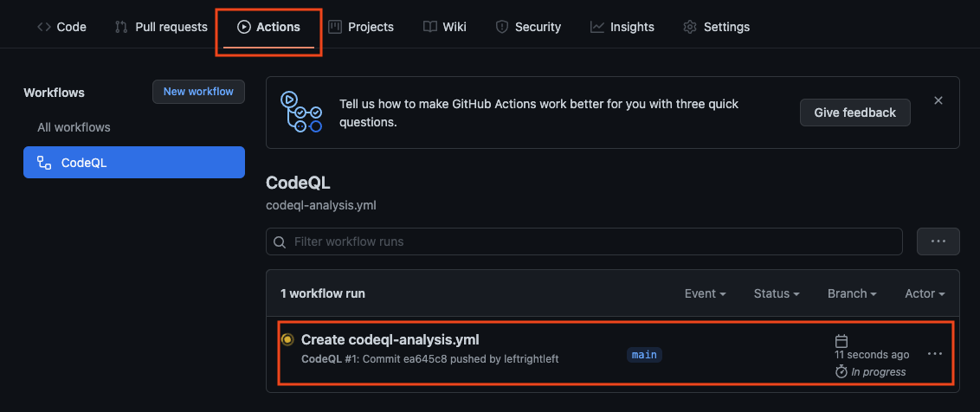Click the Wiki book icon
Image resolution: width=980 pixels, height=412 pixels.
(x=429, y=27)
